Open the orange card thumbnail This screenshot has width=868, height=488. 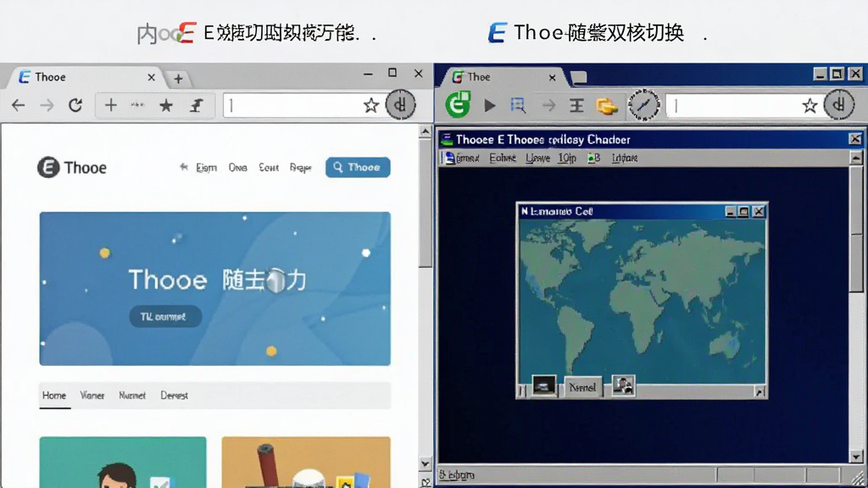pyautogui.click(x=306, y=462)
